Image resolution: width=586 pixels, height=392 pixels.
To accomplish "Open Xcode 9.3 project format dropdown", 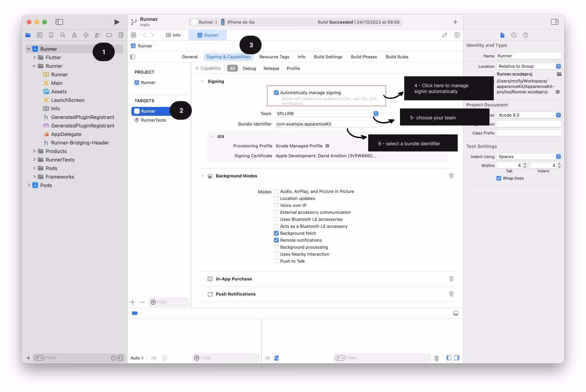I will pos(529,115).
